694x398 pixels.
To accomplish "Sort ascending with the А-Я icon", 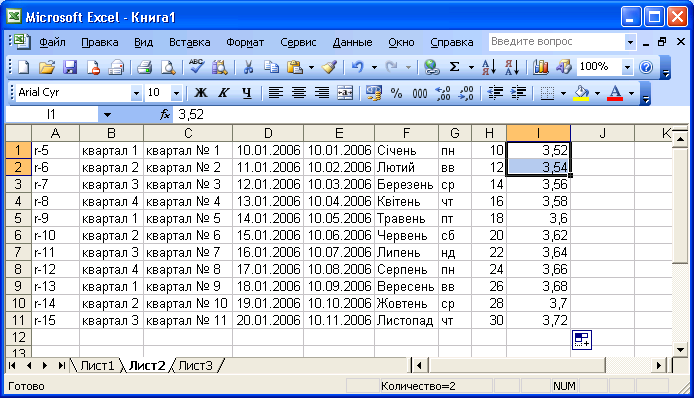I will (x=489, y=67).
